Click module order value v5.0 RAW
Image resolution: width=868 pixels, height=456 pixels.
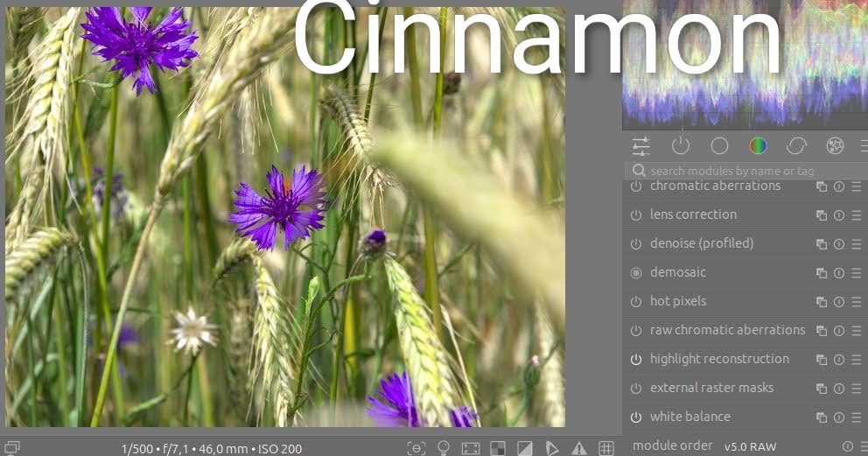750,446
